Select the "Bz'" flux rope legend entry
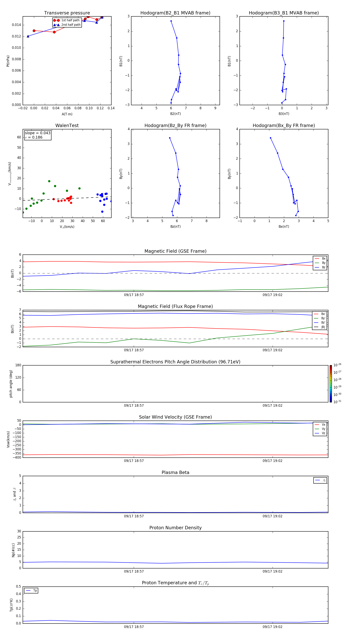This screenshot has width=351, height=644. point(320,323)
